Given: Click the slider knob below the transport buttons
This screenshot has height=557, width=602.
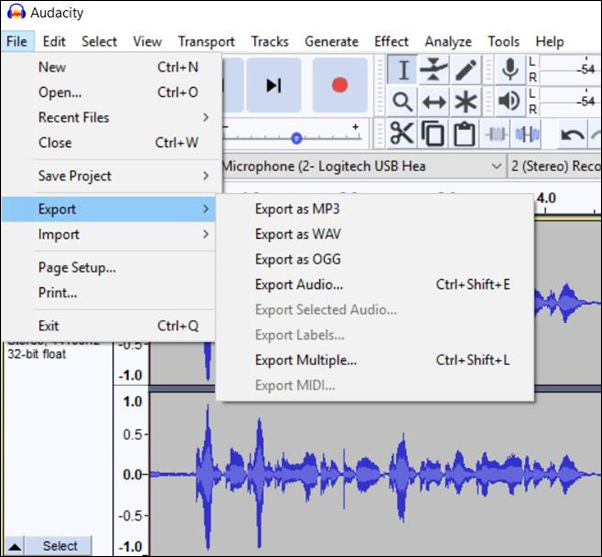Looking at the screenshot, I should pos(296,138).
